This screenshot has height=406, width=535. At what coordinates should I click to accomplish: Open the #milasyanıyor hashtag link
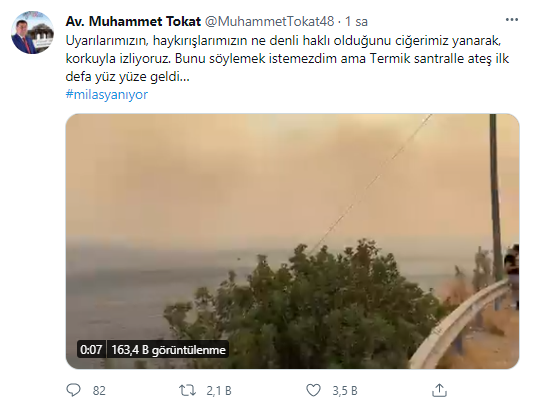tap(107, 95)
